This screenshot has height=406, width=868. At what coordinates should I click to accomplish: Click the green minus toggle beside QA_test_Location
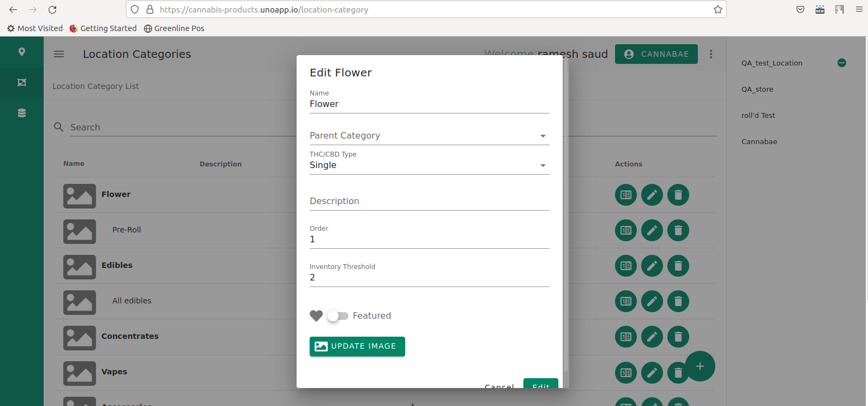click(841, 63)
